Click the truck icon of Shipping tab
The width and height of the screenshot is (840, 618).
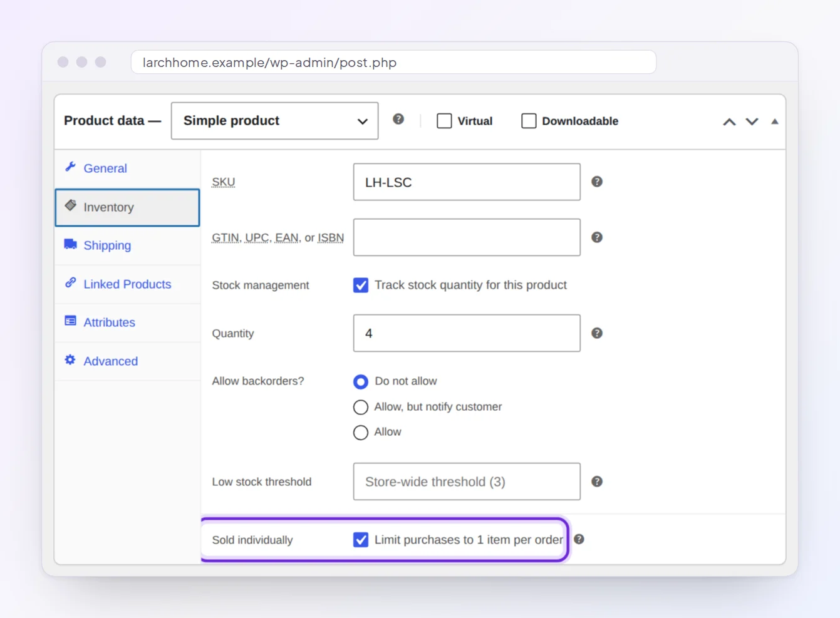[x=70, y=244]
